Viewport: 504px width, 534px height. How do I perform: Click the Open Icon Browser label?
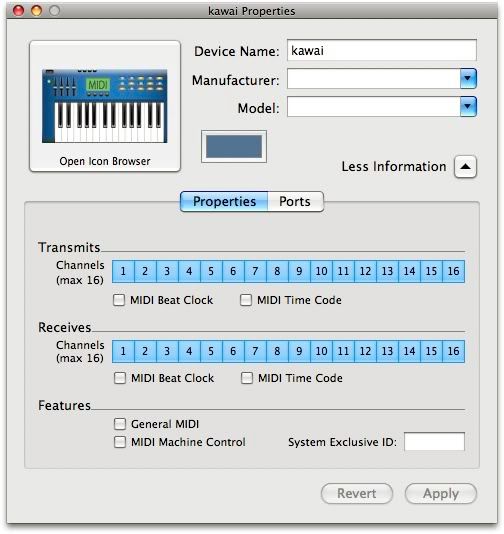click(x=105, y=161)
